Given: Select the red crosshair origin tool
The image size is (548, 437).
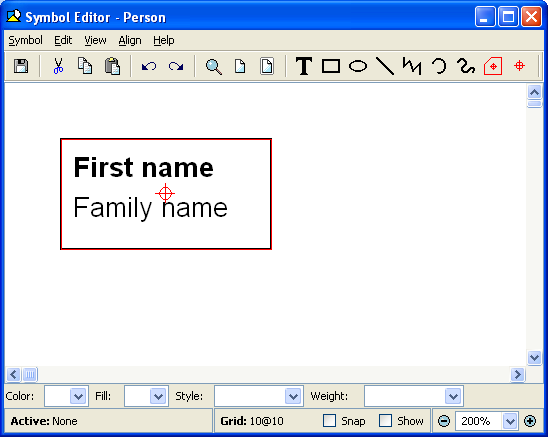Looking at the screenshot, I should click(x=520, y=66).
